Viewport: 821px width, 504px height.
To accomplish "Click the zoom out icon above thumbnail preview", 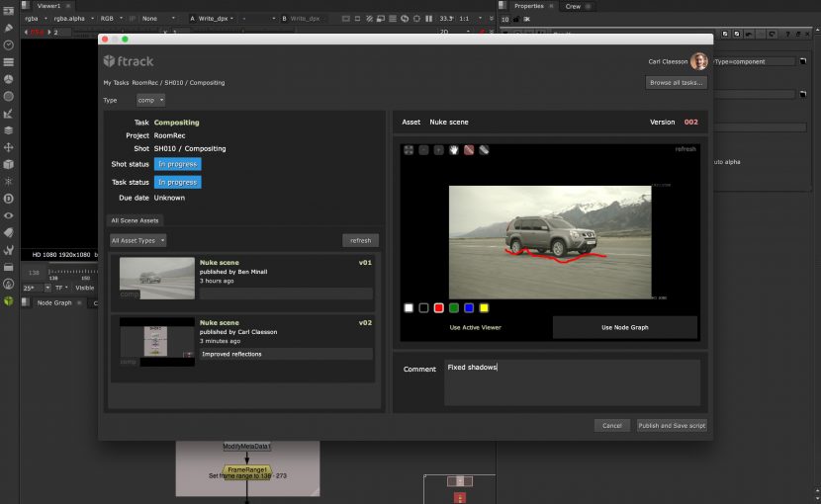I will (423, 150).
